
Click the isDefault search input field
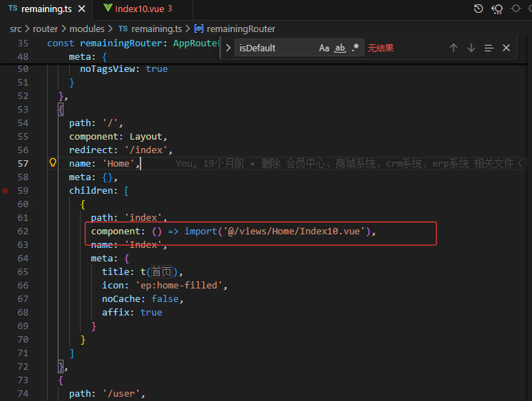tap(275, 48)
